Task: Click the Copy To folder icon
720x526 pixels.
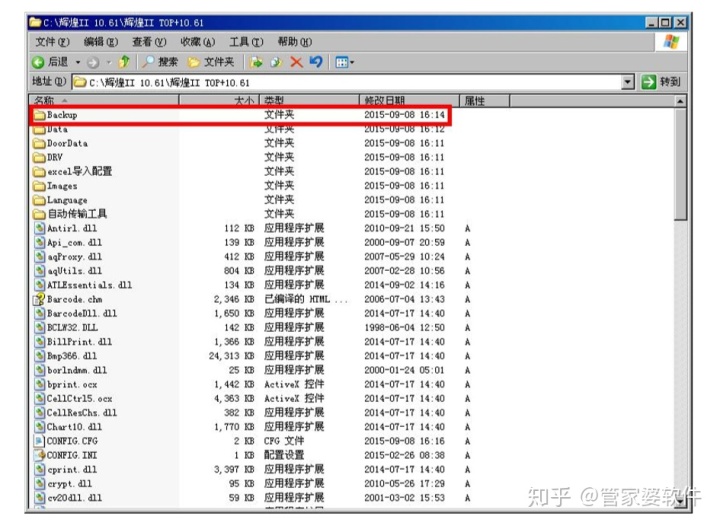Action: tap(276, 62)
